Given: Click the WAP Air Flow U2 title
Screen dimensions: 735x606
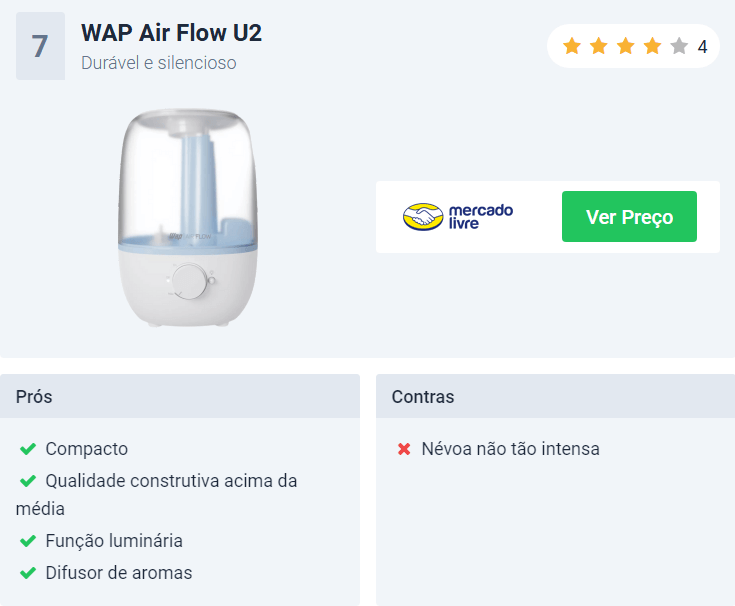Looking at the screenshot, I should [x=172, y=33].
